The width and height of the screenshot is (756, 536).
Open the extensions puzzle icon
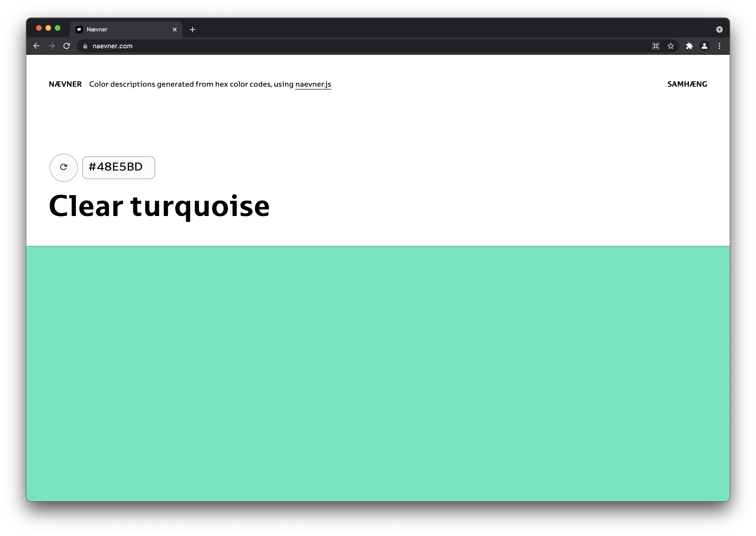(x=689, y=46)
